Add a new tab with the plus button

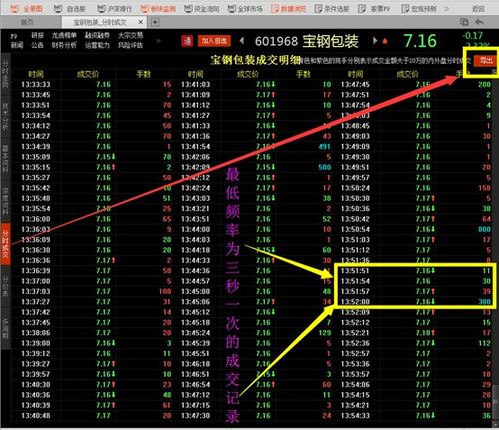pos(155,22)
